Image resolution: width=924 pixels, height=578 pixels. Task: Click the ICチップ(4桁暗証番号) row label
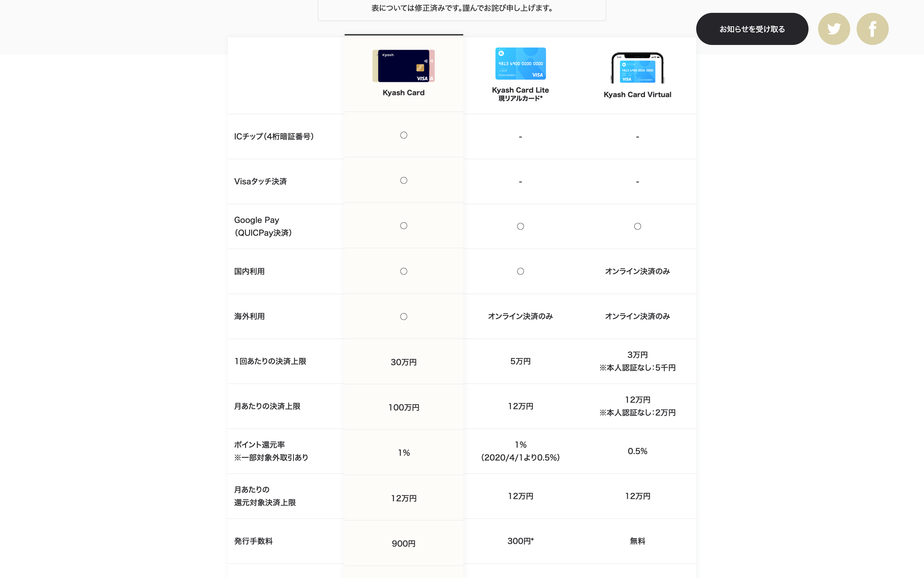click(x=274, y=136)
